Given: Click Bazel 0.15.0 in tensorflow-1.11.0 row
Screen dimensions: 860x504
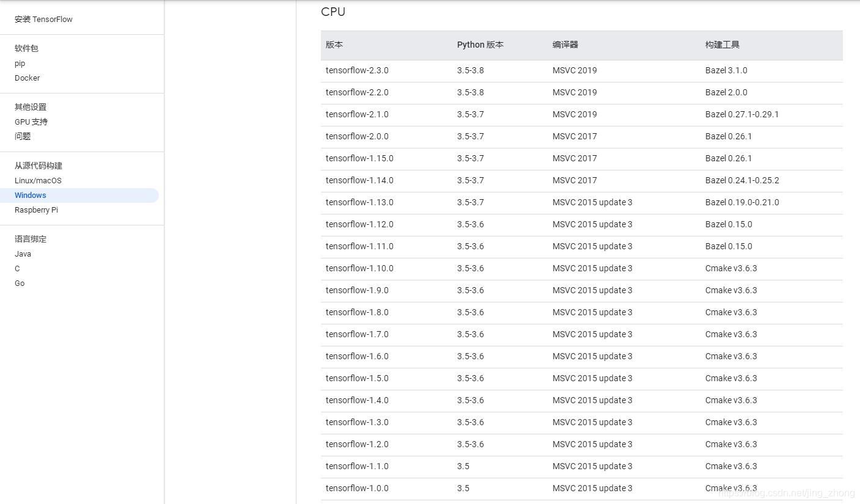Looking at the screenshot, I should point(729,246).
